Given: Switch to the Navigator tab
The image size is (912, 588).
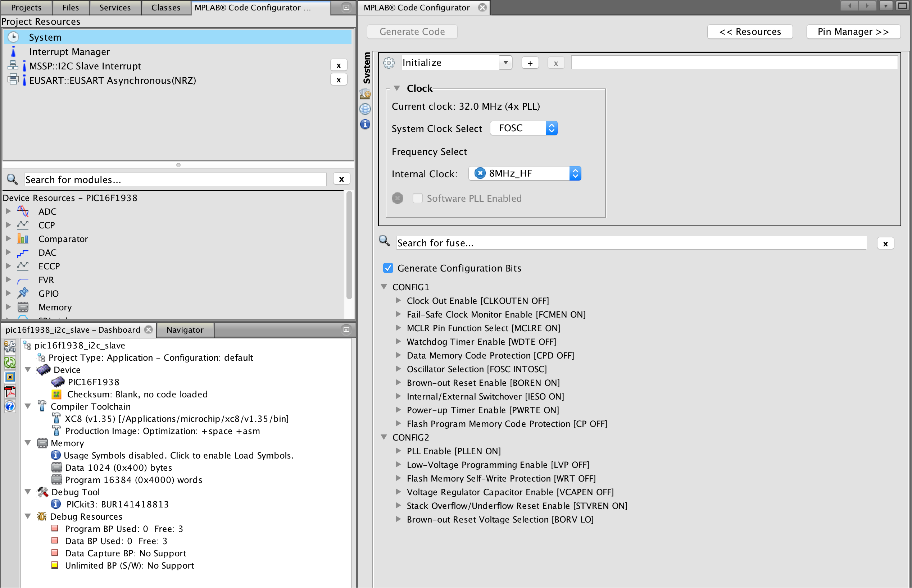Looking at the screenshot, I should click(185, 329).
